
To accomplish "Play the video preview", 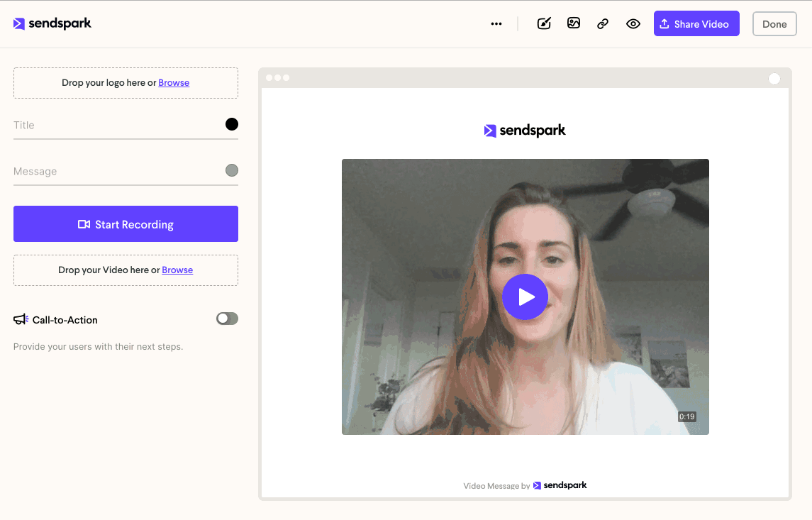I will (525, 297).
